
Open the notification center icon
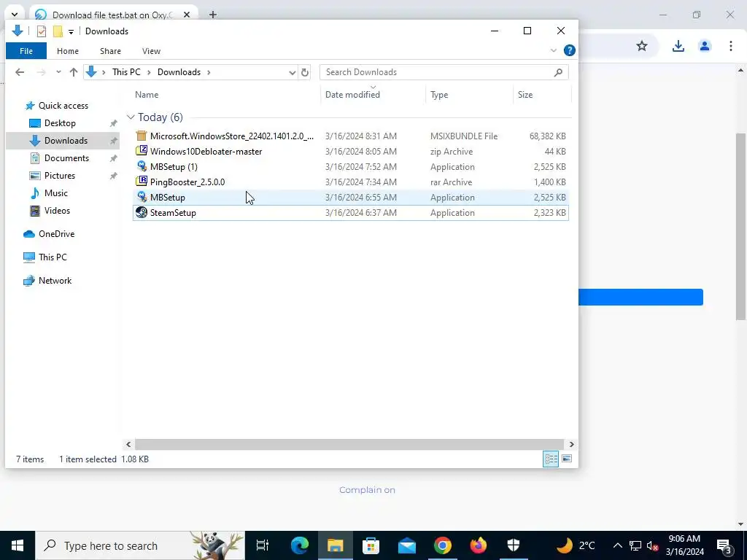pyautogui.click(x=724, y=546)
